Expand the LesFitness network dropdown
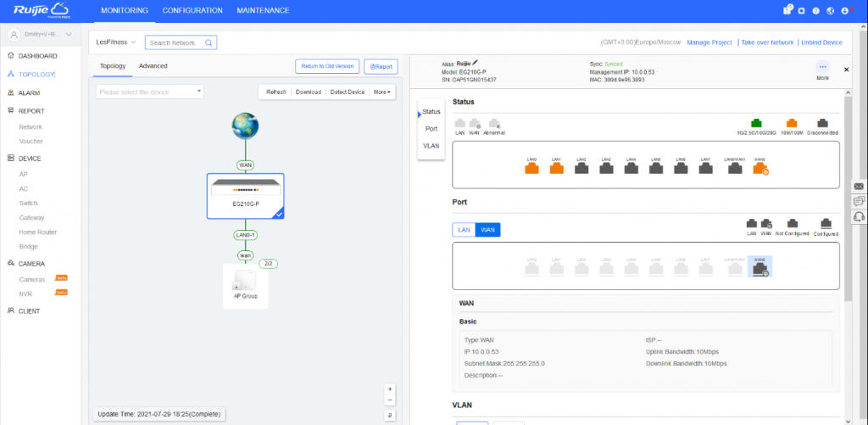The image size is (868, 425). click(x=116, y=42)
